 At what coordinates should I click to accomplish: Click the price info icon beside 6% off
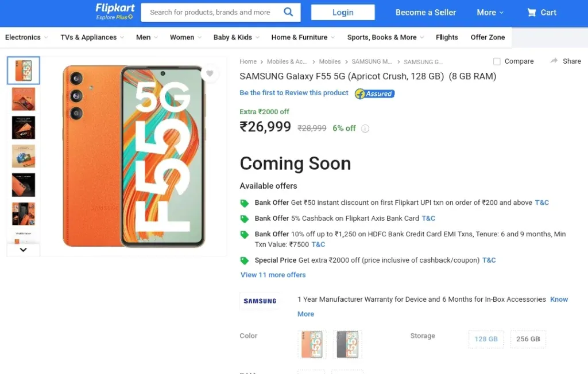tap(365, 128)
